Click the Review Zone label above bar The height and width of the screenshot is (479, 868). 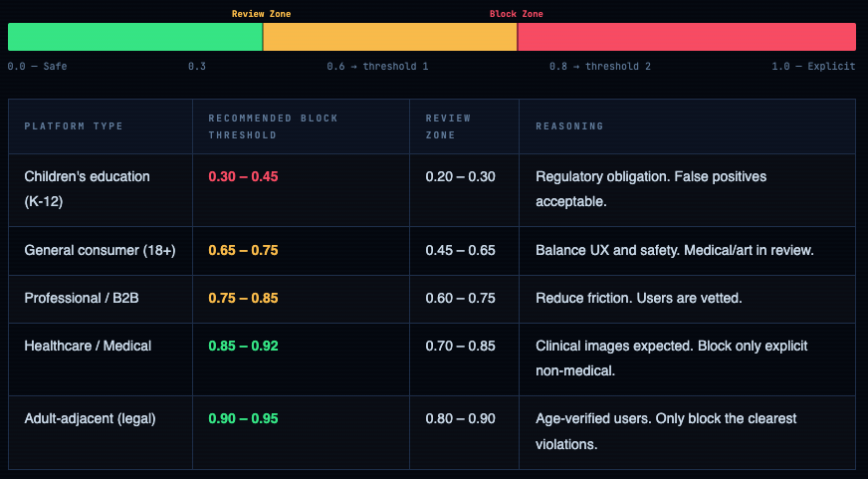pos(262,14)
